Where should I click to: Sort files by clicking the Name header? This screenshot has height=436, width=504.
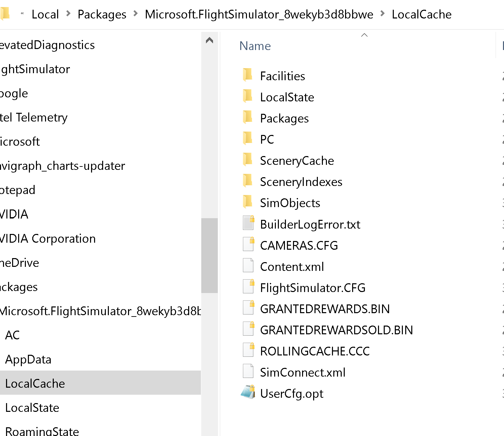click(x=255, y=46)
